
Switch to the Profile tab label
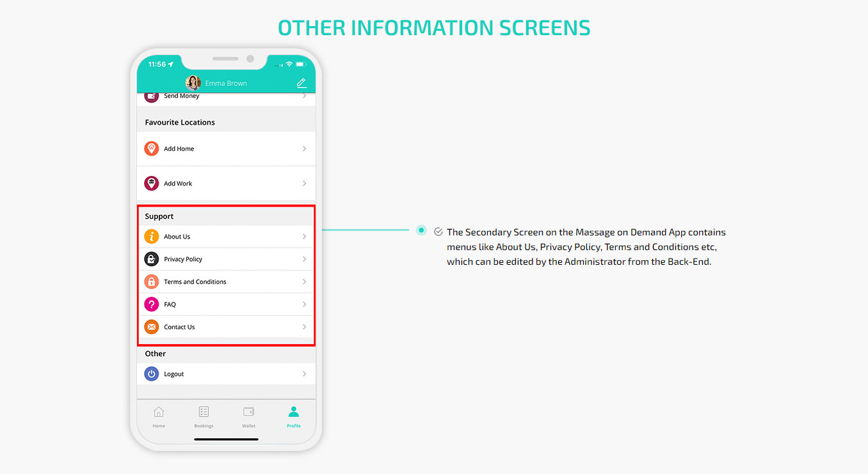[x=294, y=426]
